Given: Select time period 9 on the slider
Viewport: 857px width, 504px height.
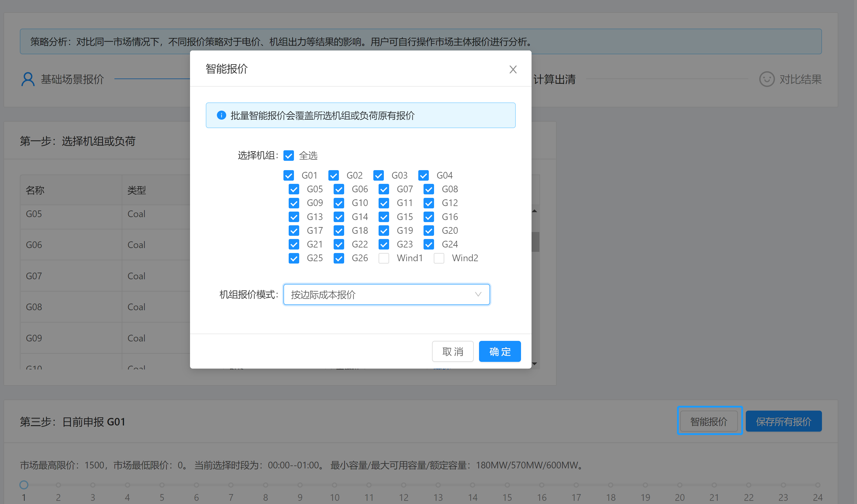Looking at the screenshot, I should [300, 485].
